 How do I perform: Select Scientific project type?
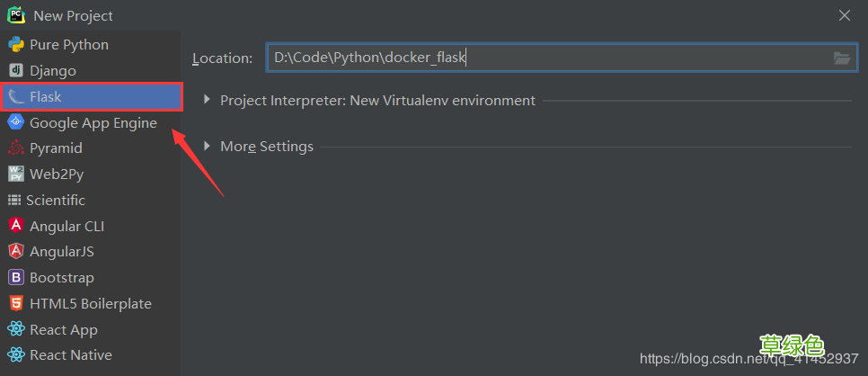(56, 200)
